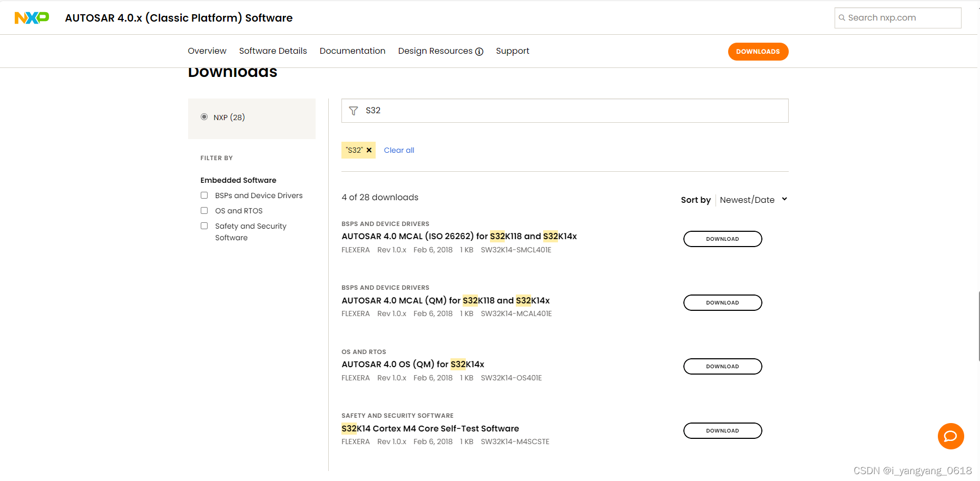Screen dimensions: 980x481
Task: Check OS and RTOS filter
Action: coord(204,211)
